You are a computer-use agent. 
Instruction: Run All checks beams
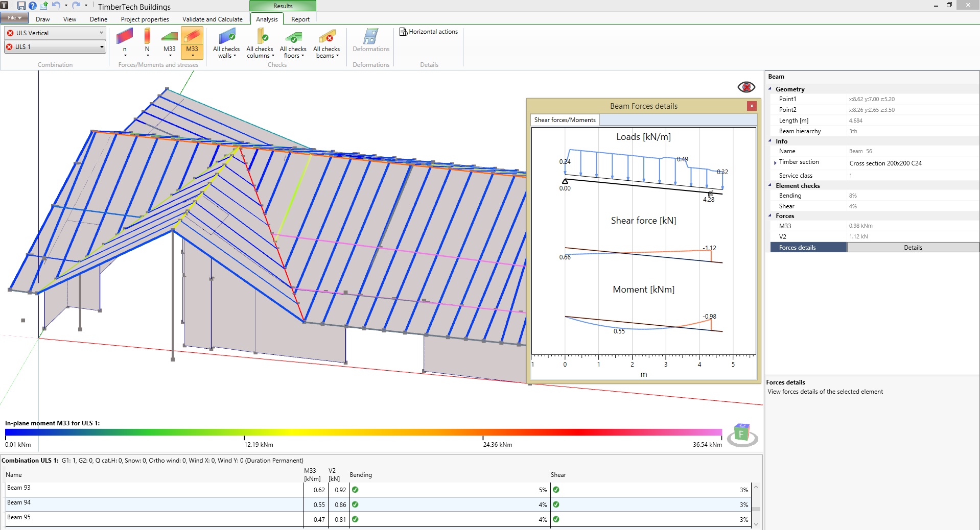point(326,43)
